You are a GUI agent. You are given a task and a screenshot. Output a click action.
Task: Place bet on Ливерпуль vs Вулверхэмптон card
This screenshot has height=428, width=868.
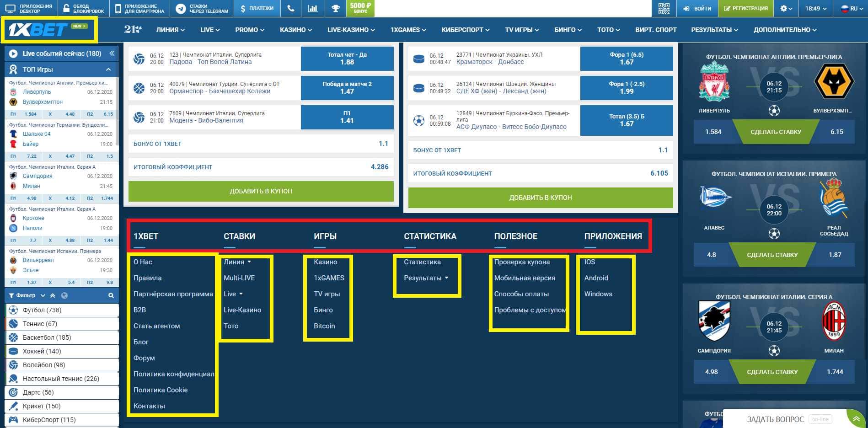pos(776,132)
